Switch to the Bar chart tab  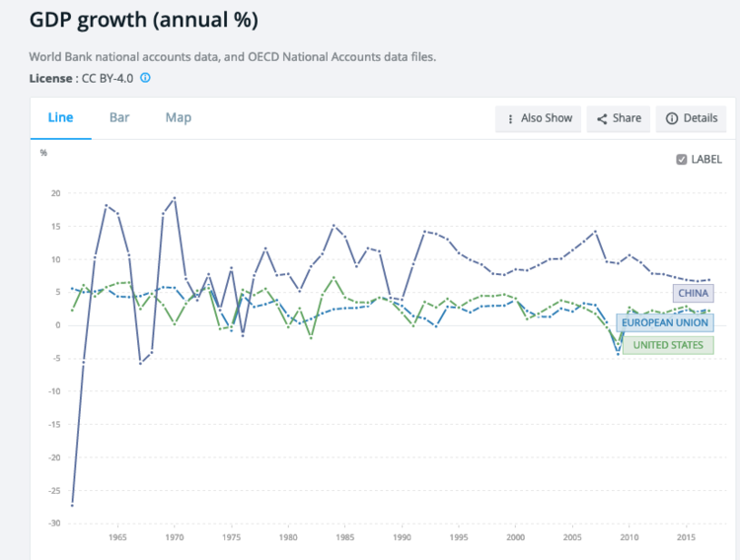(x=119, y=117)
